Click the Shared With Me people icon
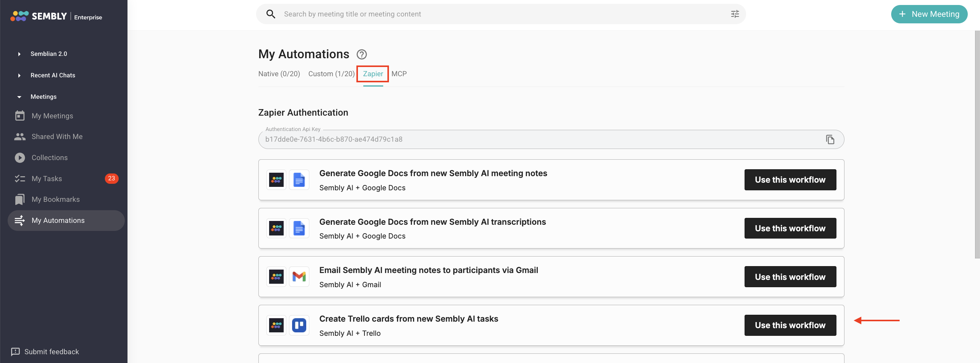 click(20, 137)
